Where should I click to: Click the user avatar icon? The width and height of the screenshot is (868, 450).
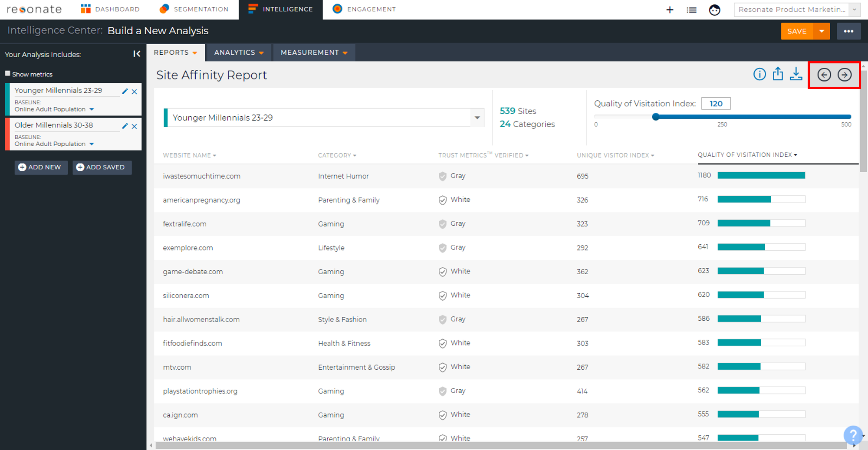click(714, 10)
